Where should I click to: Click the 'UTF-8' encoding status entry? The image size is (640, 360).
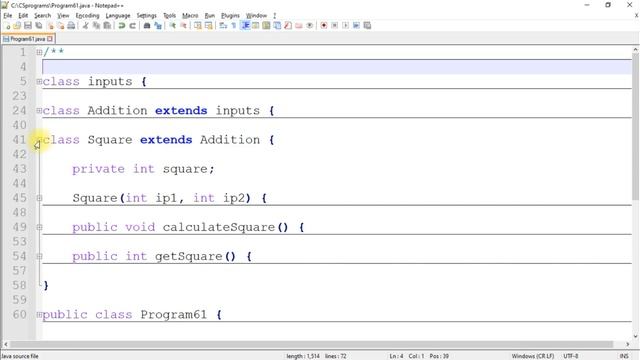point(571,356)
